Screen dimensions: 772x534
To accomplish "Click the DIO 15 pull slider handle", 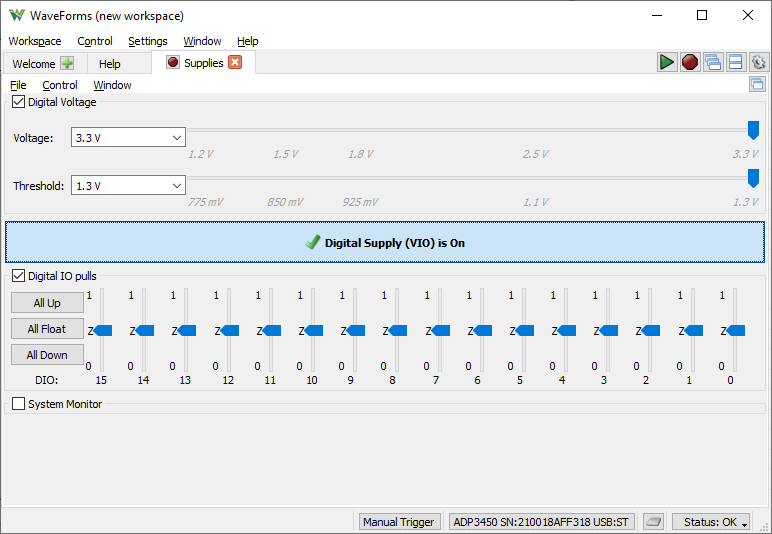I will [x=103, y=330].
